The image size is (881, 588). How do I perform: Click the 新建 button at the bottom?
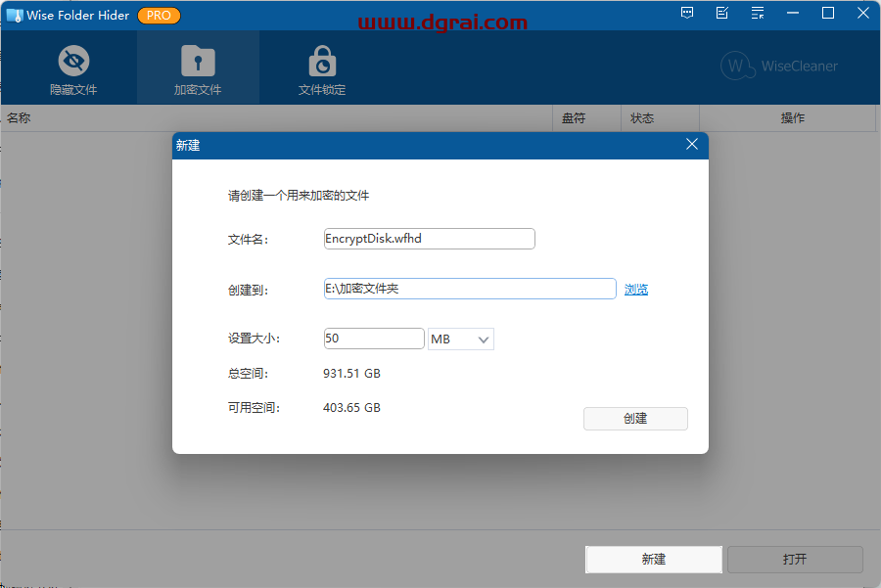coord(654,560)
